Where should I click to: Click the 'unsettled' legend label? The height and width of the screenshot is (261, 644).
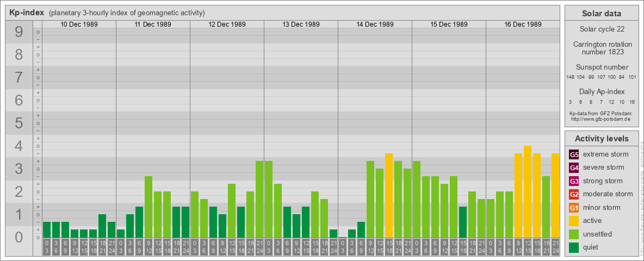(x=598, y=234)
